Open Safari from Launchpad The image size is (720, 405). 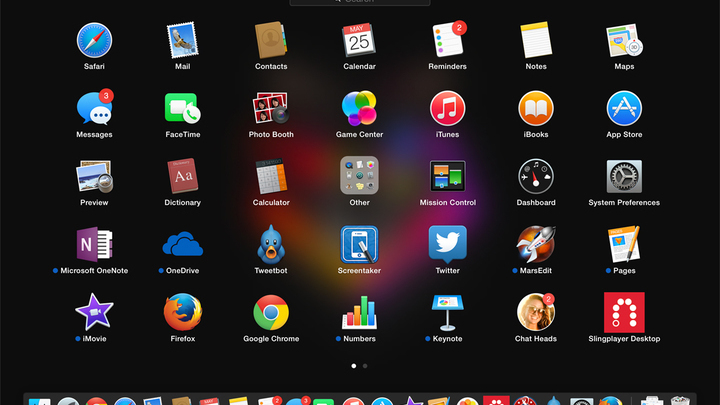coord(94,40)
